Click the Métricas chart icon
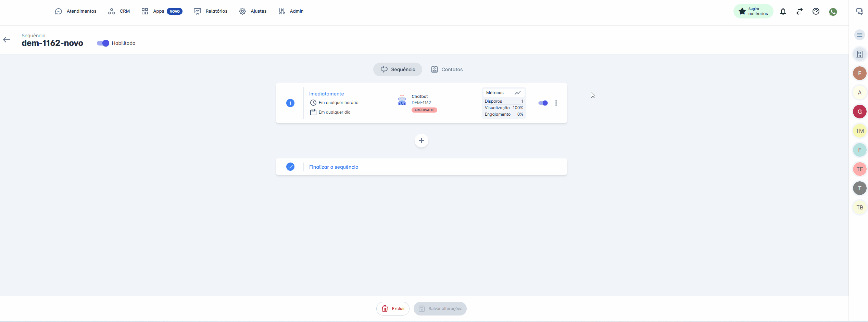 click(x=517, y=93)
